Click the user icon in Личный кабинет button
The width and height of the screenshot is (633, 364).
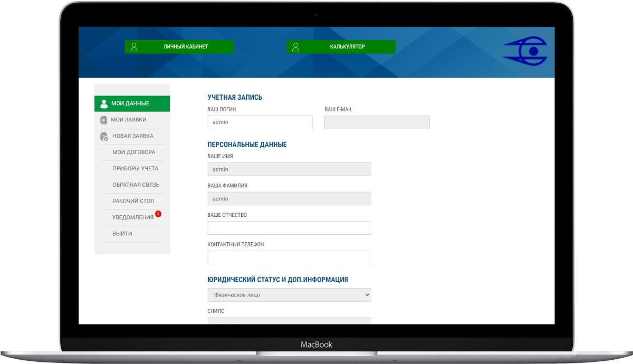(x=134, y=47)
